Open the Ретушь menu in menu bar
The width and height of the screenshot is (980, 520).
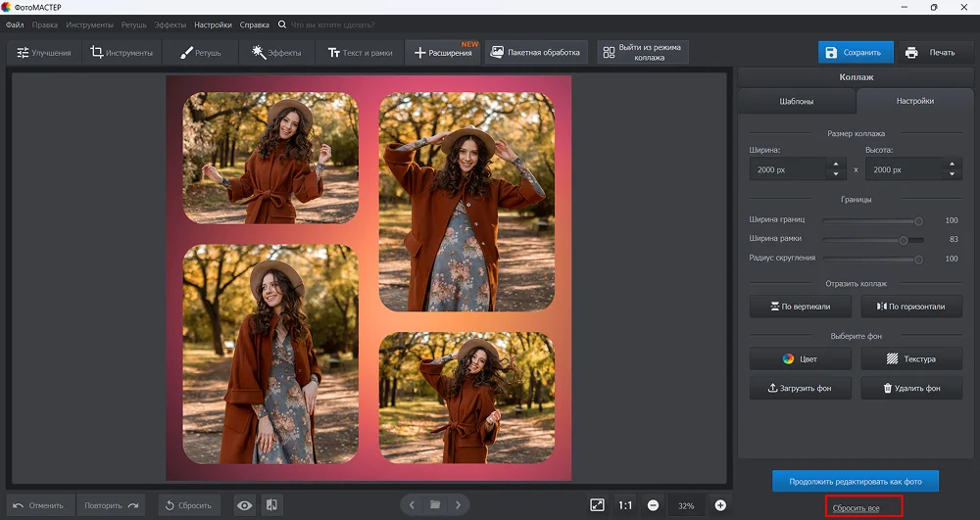[x=133, y=24]
